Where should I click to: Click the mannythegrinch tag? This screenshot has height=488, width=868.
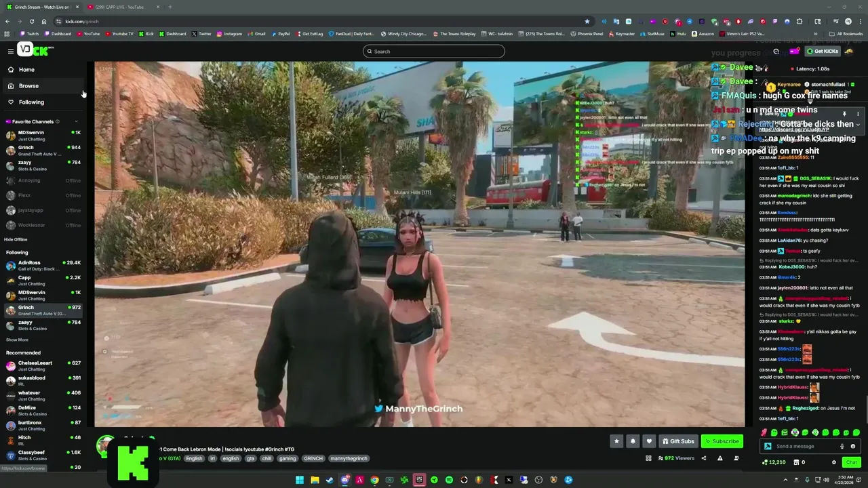pyautogui.click(x=349, y=458)
